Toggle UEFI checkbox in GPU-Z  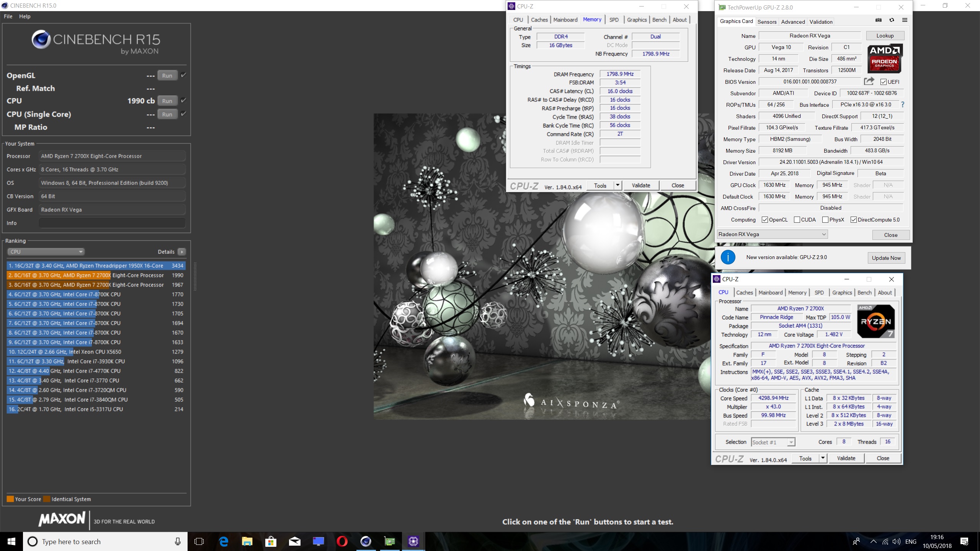pyautogui.click(x=884, y=82)
